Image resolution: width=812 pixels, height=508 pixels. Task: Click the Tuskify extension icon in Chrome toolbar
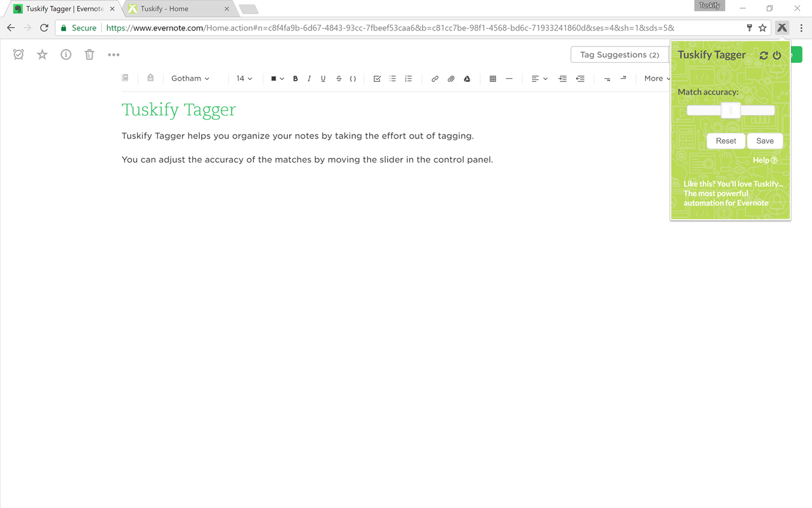[782, 28]
